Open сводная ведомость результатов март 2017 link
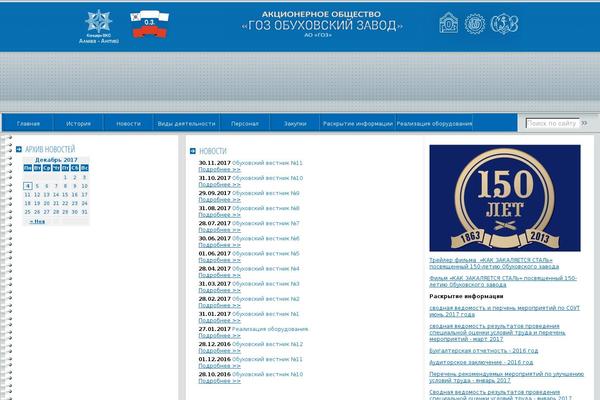Image resolution: width=600 pixels, height=400 pixels. (x=497, y=332)
